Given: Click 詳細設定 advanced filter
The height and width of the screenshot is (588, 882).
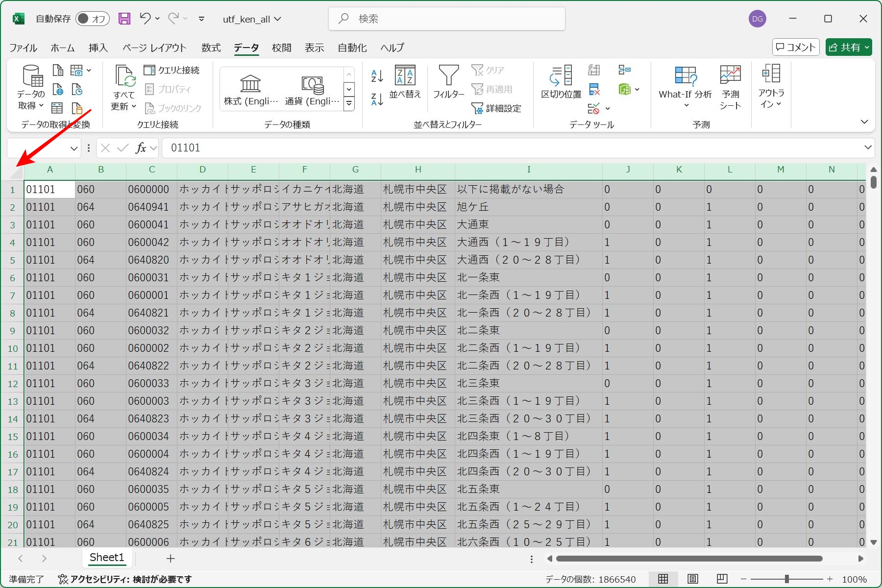Looking at the screenshot, I should pos(496,108).
